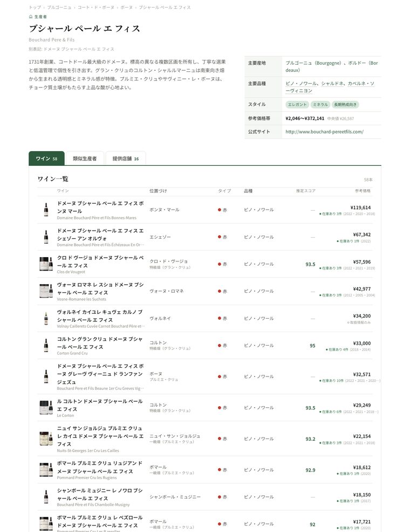This screenshot has height=532, width=410.
Task: Select the ピノ・ノワール variety link in summary table
Action: (301, 84)
